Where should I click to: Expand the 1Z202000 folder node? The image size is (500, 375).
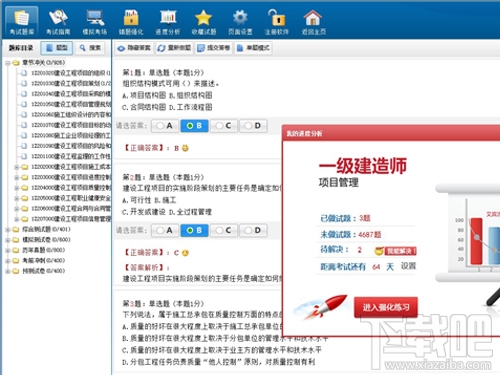click(16, 167)
